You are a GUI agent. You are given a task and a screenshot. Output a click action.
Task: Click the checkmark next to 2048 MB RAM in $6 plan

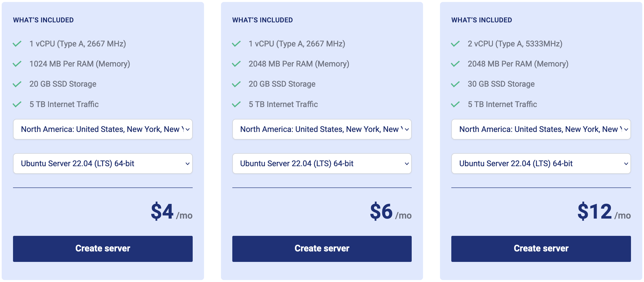coord(236,64)
